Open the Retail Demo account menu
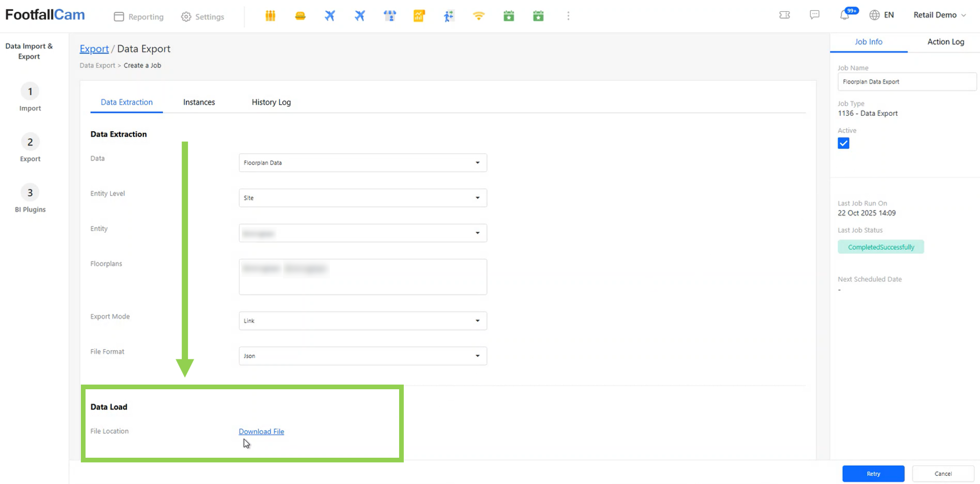 click(x=939, y=15)
